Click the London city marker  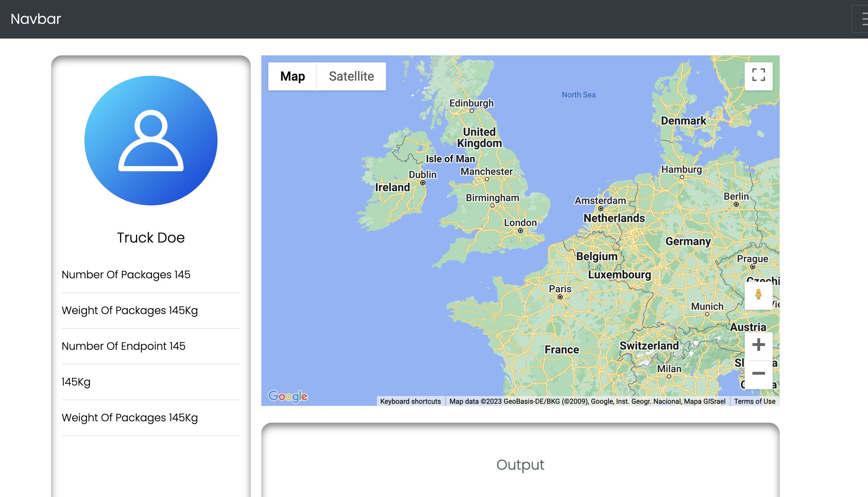(x=521, y=231)
